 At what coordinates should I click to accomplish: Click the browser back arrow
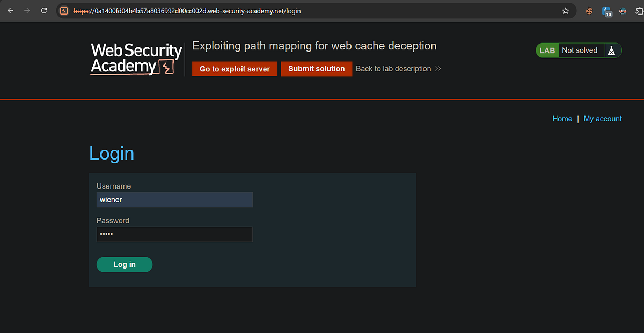(10, 11)
